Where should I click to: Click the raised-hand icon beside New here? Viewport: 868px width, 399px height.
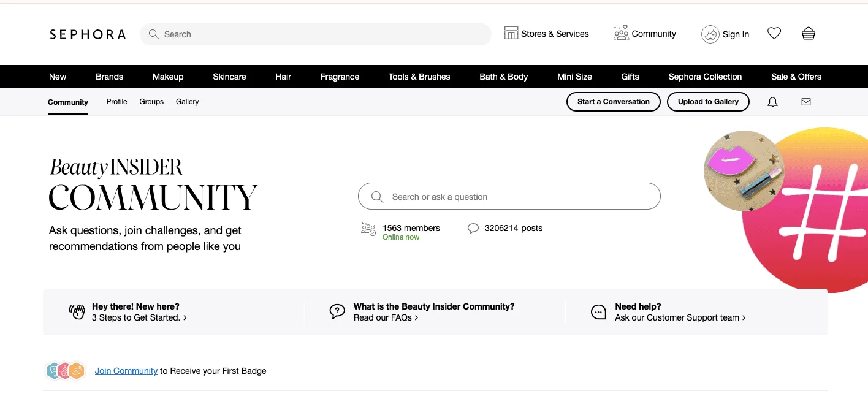pyautogui.click(x=77, y=311)
